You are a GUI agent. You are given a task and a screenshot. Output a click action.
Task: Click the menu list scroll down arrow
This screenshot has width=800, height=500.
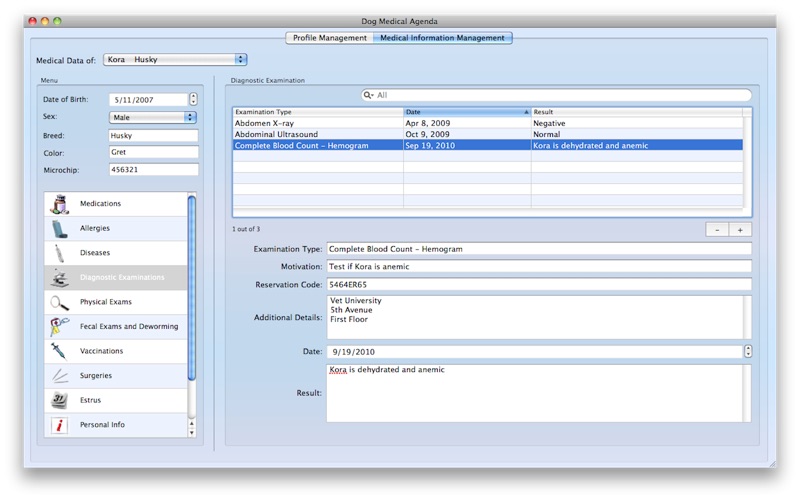(192, 433)
